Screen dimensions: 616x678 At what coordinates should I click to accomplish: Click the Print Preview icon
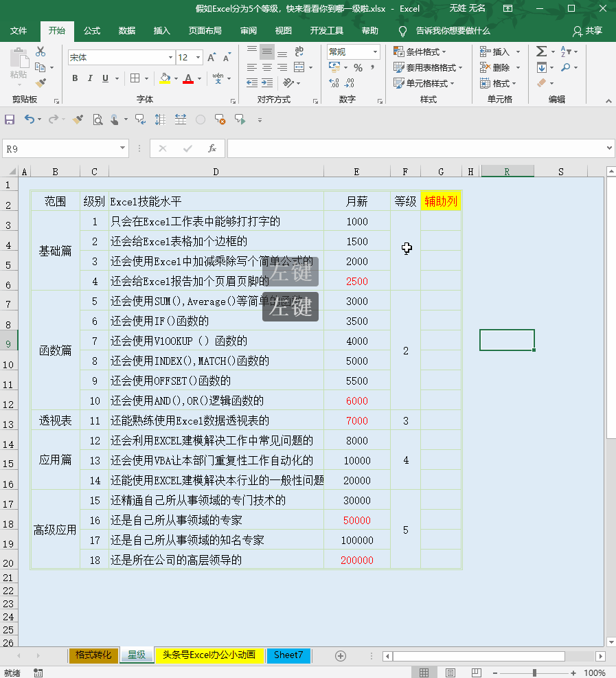tap(98, 120)
